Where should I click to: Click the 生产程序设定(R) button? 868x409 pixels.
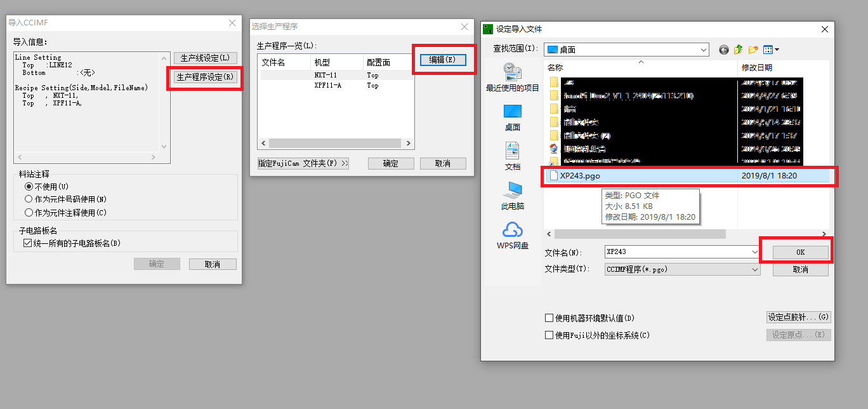coord(205,77)
